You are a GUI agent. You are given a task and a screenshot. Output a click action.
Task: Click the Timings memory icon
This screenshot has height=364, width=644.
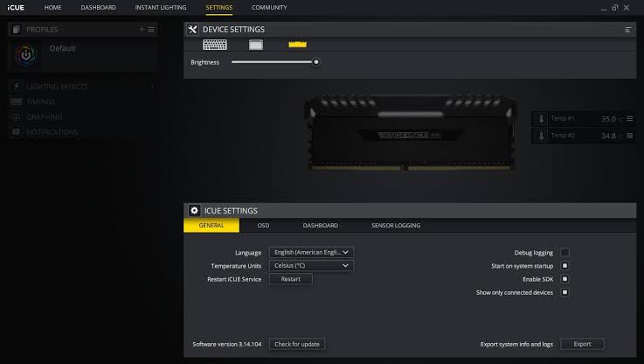[x=17, y=101]
